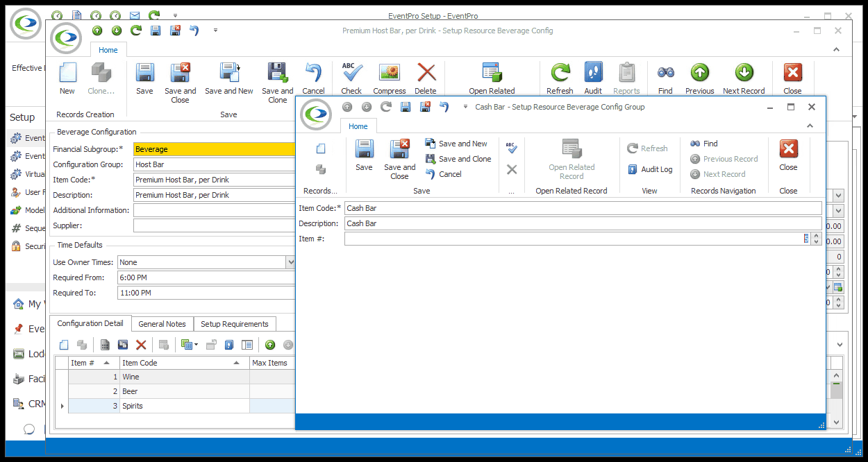The width and height of the screenshot is (868, 462).
Task: Click the large Close button in Beverage Config ribbon
Action: point(792,78)
